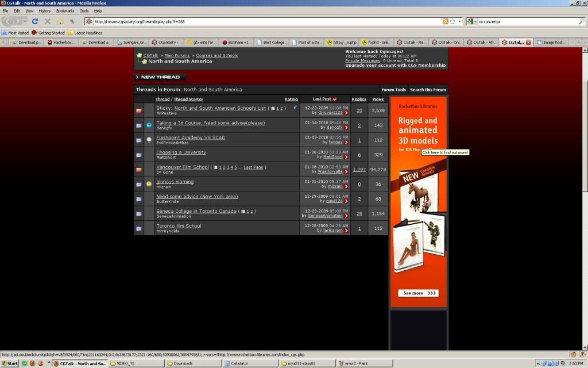Click into the browser search box
This screenshot has width=588, height=368.
pyautogui.click(x=523, y=21)
